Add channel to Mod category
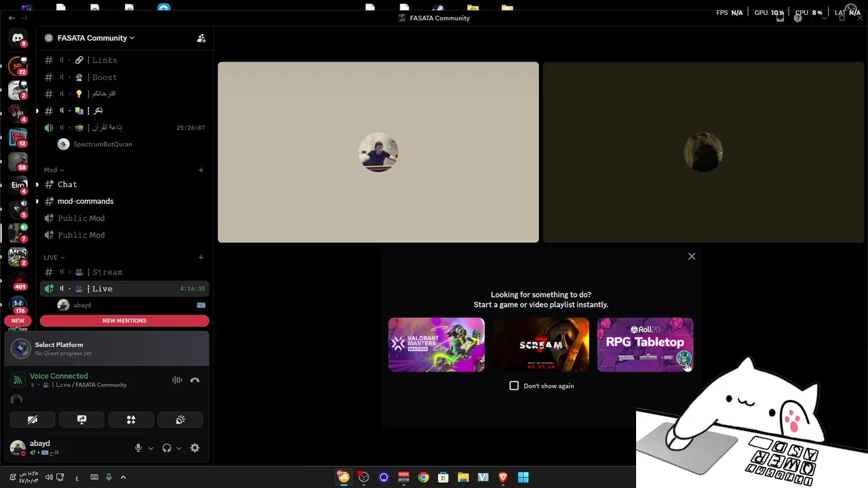Image resolution: width=868 pixels, height=488 pixels. (201, 170)
